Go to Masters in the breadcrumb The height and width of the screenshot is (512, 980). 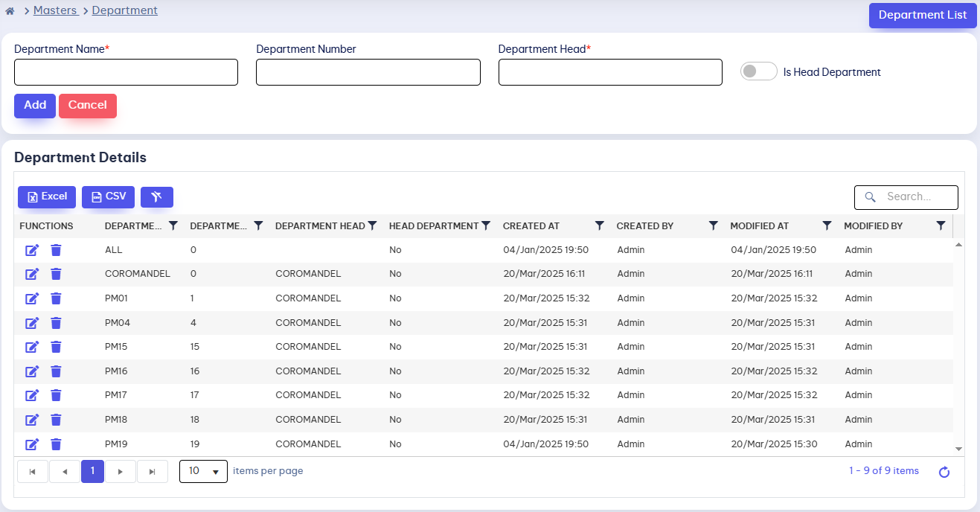[x=55, y=10]
